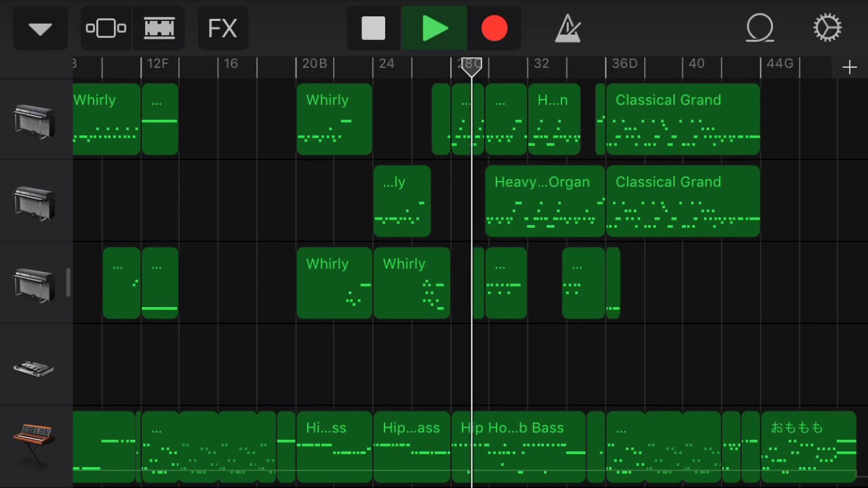
Task: Tap the playhead marker on the ruler
Action: [x=471, y=66]
